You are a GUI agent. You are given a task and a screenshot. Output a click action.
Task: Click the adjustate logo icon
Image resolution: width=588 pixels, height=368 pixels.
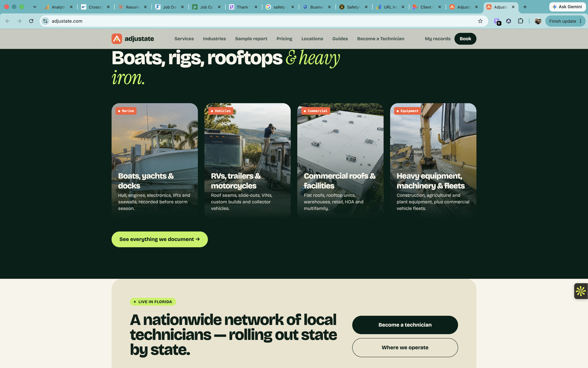[117, 39]
